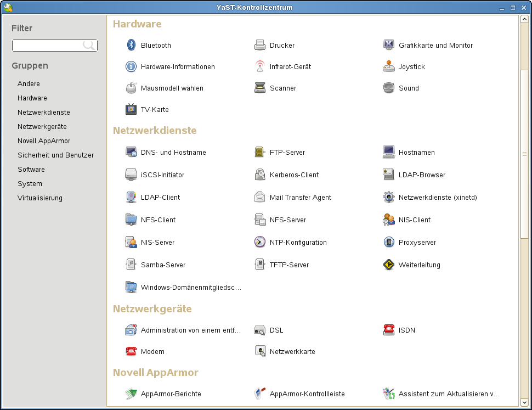Select the System group
Viewport: 532px width, 410px height.
[x=30, y=184]
